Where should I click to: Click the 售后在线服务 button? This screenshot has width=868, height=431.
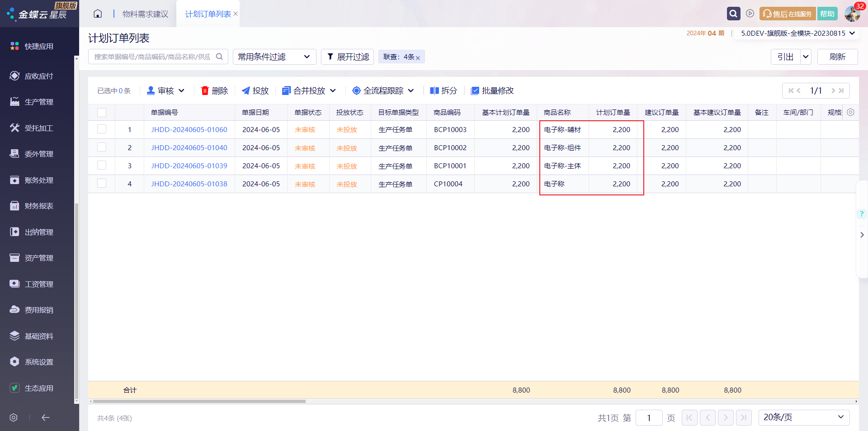pos(788,14)
